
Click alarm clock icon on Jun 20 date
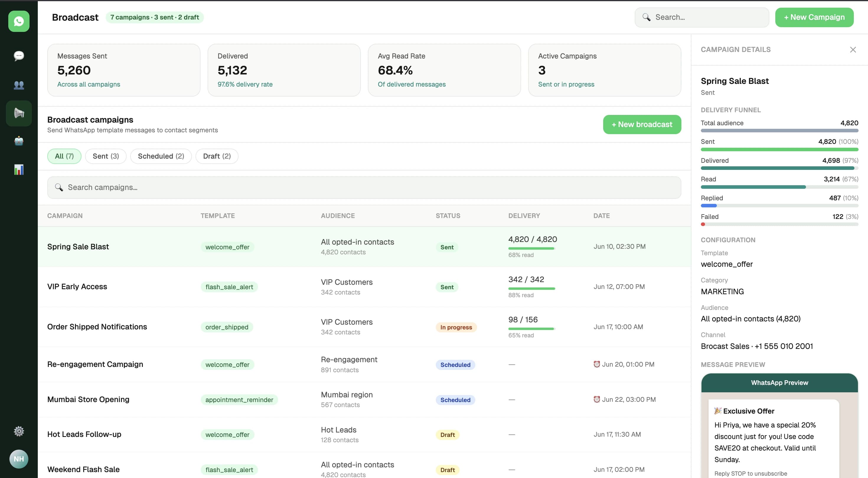[597, 364]
